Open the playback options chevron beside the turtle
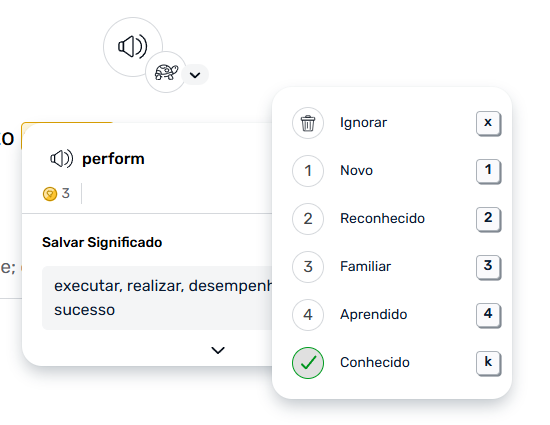The width and height of the screenshot is (550, 425). (x=195, y=75)
